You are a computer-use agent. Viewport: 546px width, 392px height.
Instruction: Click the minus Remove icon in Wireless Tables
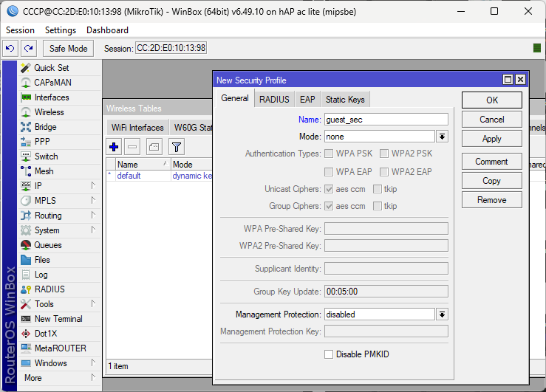[132, 147]
